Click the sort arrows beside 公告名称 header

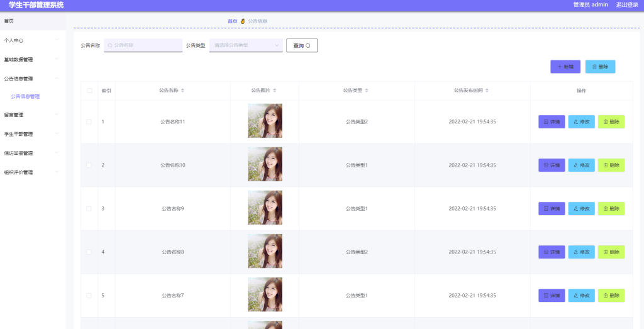pyautogui.click(x=183, y=91)
